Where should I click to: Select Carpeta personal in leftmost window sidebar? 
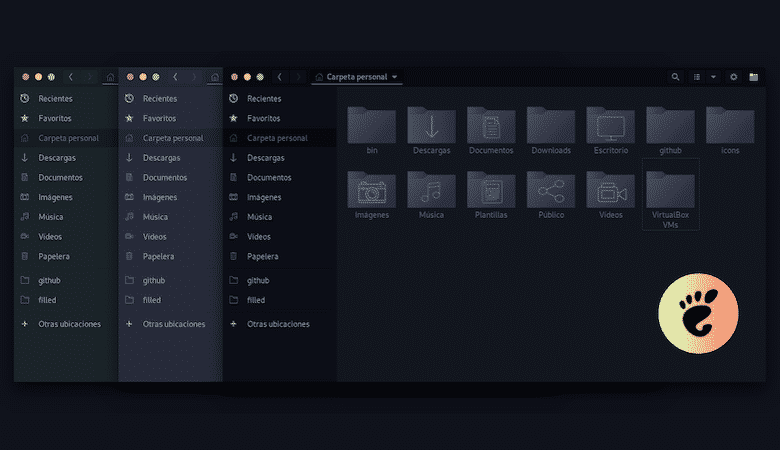(x=66, y=138)
